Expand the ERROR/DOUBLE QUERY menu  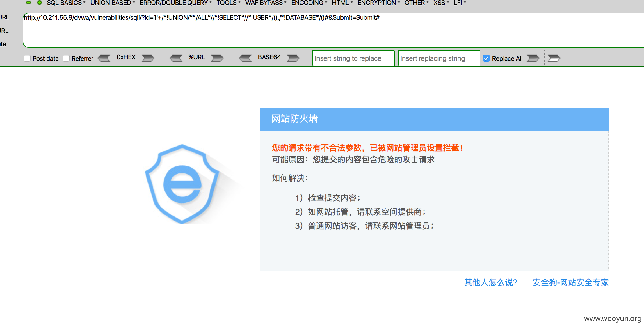176,3
